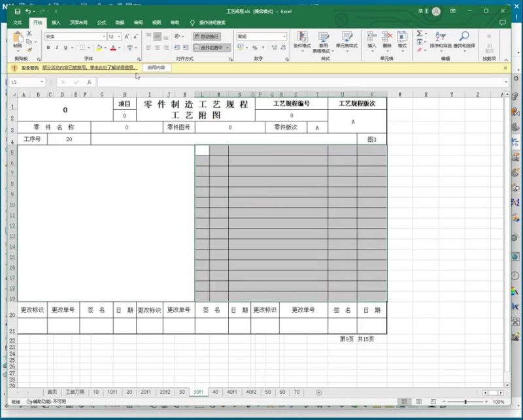
Task: Open the Insert (插入) ribbon tab
Action: (x=56, y=22)
